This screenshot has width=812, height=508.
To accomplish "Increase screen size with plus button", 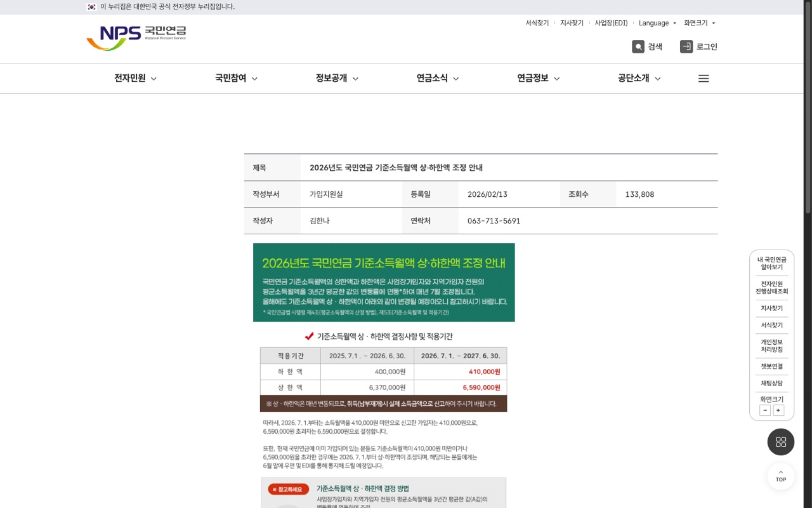I will [778, 410].
